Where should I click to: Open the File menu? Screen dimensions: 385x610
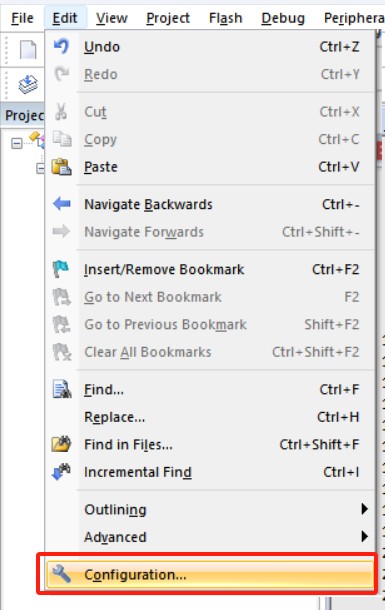(22, 18)
